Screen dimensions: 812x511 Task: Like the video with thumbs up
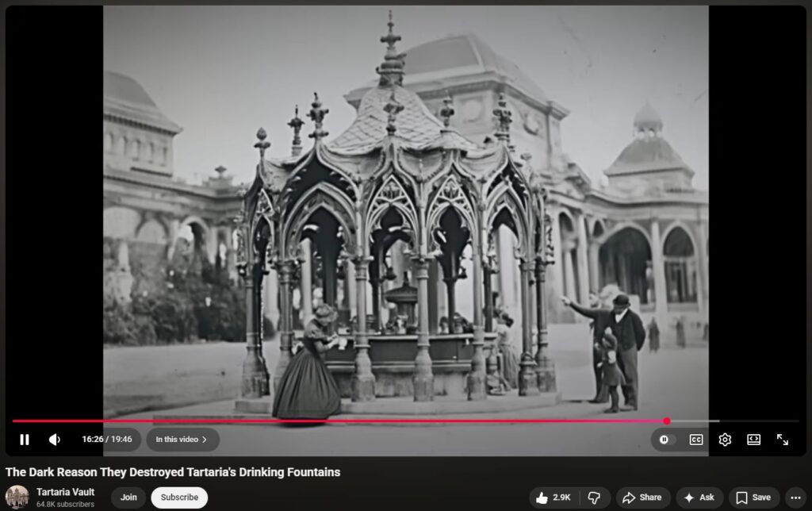pyautogui.click(x=553, y=498)
